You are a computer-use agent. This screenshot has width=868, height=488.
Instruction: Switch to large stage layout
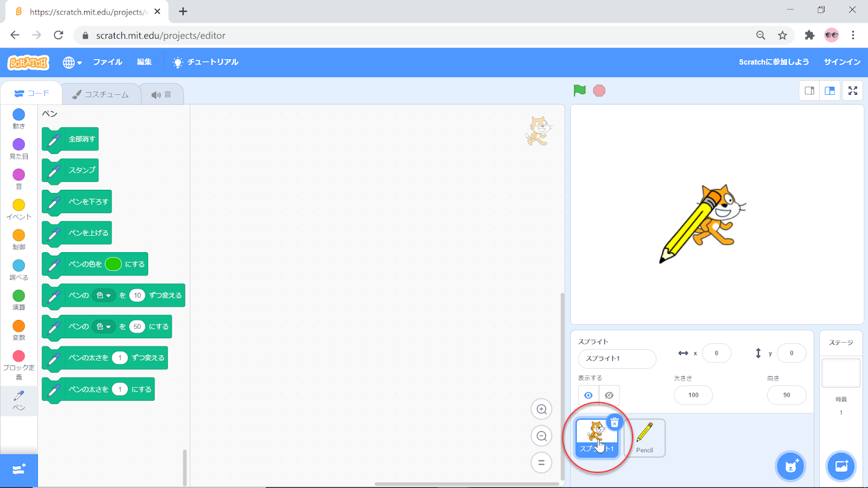pyautogui.click(x=830, y=91)
